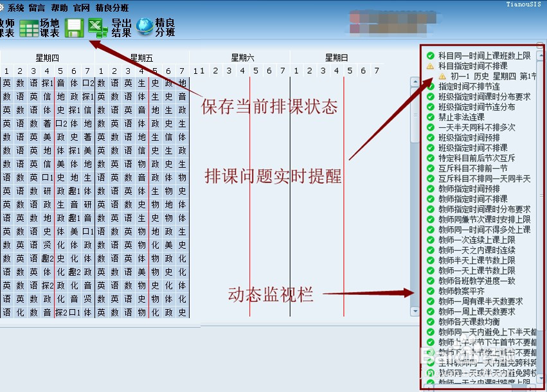Viewport: 547px width, 392px height.
Task: Open the 帮助 menu
Action: [x=59, y=8]
